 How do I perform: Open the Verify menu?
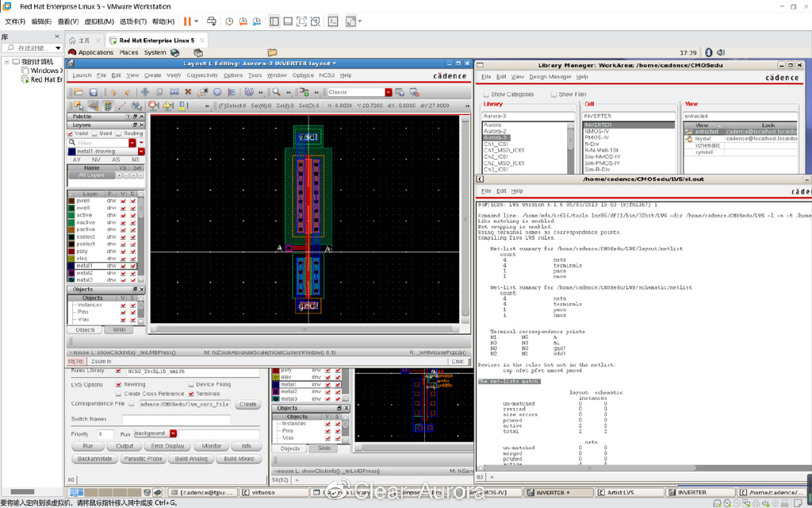(x=173, y=75)
